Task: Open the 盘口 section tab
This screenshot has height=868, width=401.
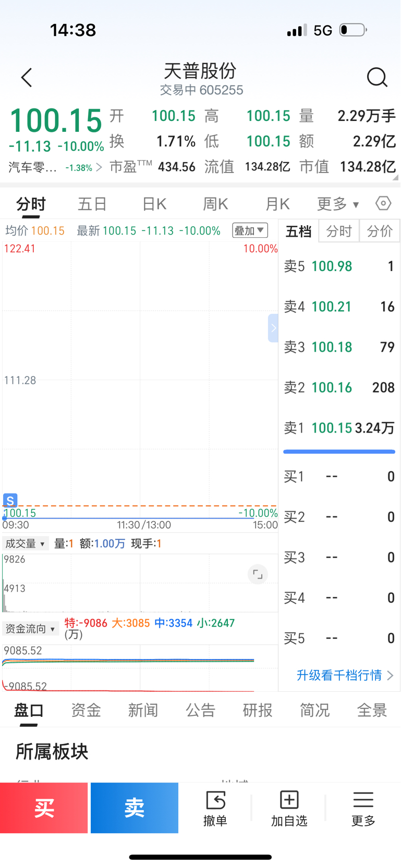Action: point(29,710)
